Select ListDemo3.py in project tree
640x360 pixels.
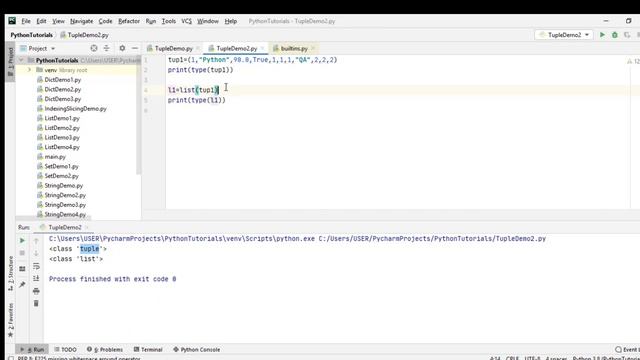click(x=62, y=138)
